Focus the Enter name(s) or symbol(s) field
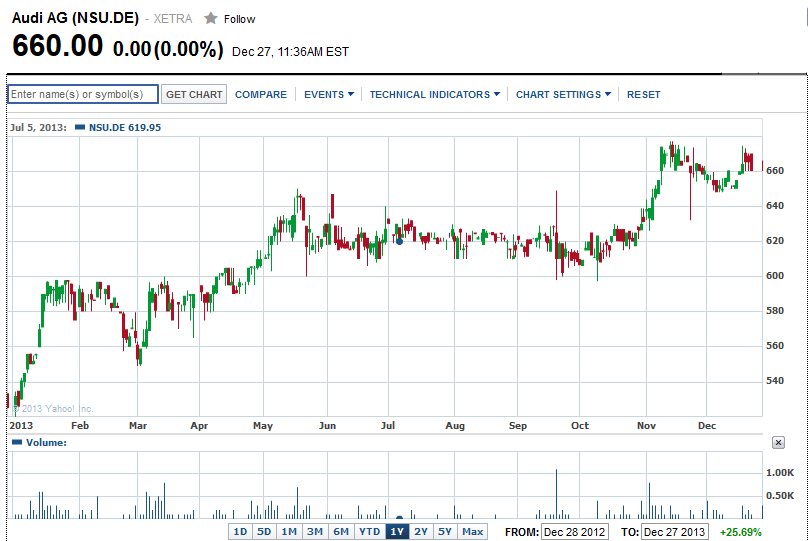The width and height of the screenshot is (808, 541). click(x=83, y=94)
